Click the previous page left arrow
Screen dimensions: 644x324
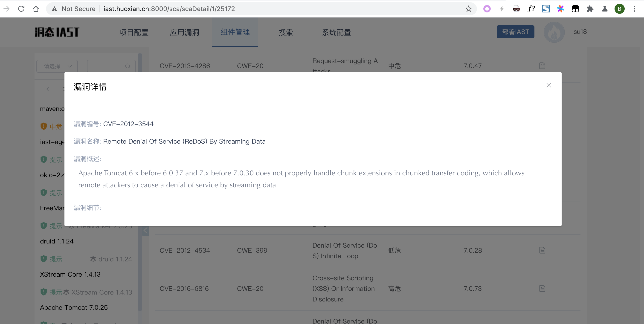point(47,89)
